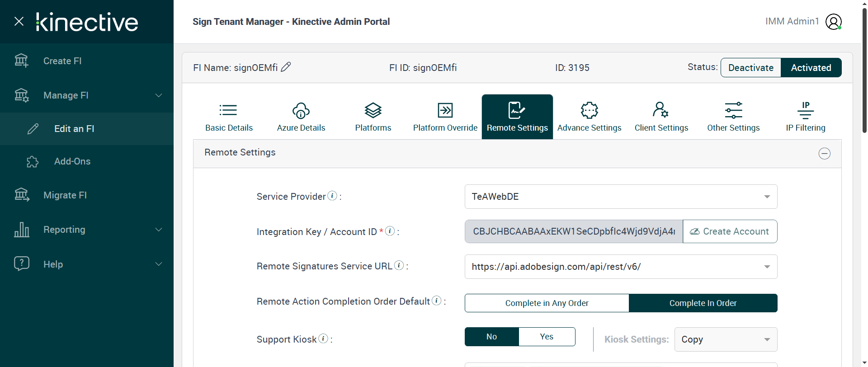Click the Service Provider info icon
This screenshot has height=367, width=868.
(x=332, y=196)
